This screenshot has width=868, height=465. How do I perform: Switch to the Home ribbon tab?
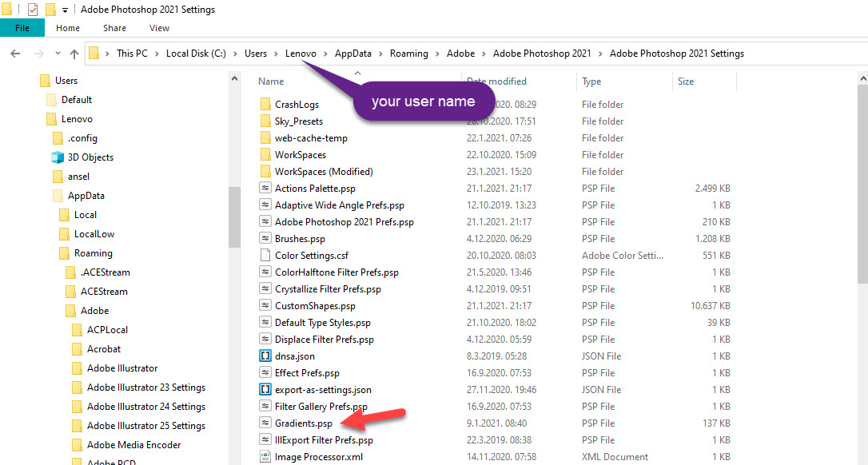pyautogui.click(x=67, y=28)
